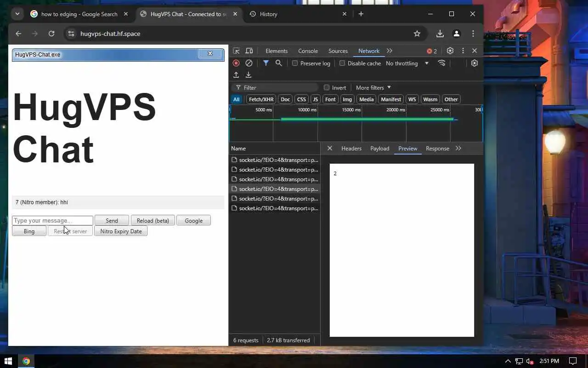
Task: Focus the network Filter text field
Action: click(276, 87)
